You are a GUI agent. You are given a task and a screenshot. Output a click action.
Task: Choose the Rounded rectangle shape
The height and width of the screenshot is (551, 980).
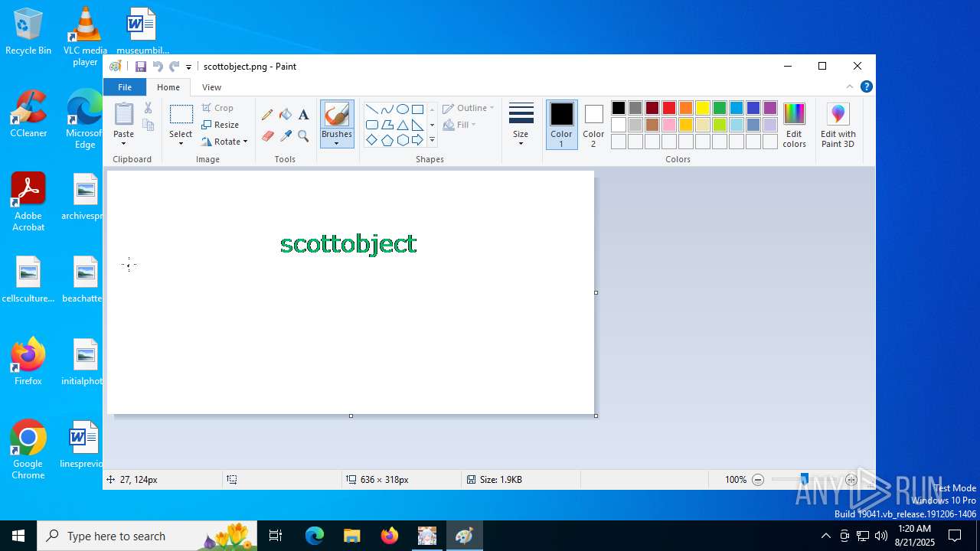(x=371, y=125)
